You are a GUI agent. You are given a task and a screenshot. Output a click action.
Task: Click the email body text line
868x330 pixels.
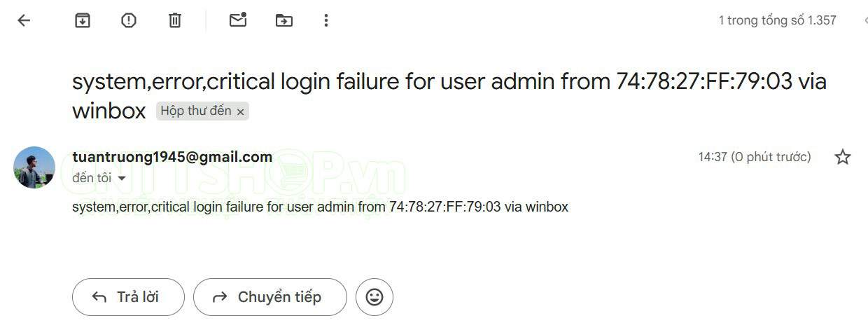click(320, 207)
